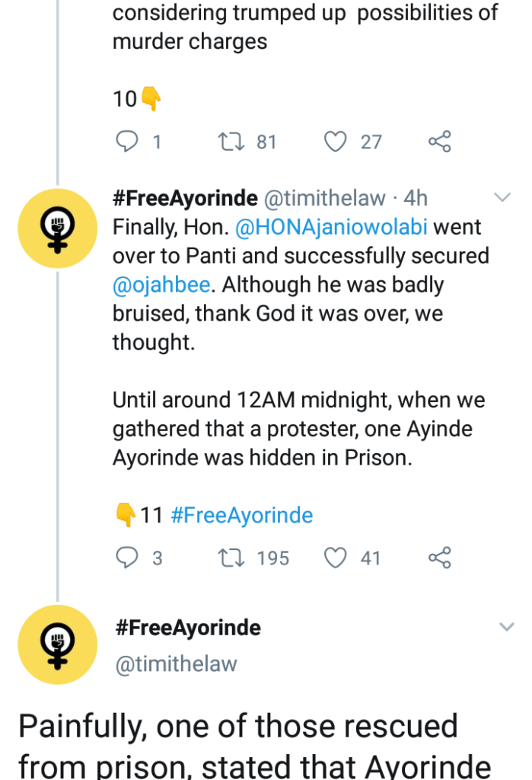Image resolution: width=532 pixels, height=780 pixels.
Task: Tap @timithelaw handle on bottom tweet
Action: [176, 663]
